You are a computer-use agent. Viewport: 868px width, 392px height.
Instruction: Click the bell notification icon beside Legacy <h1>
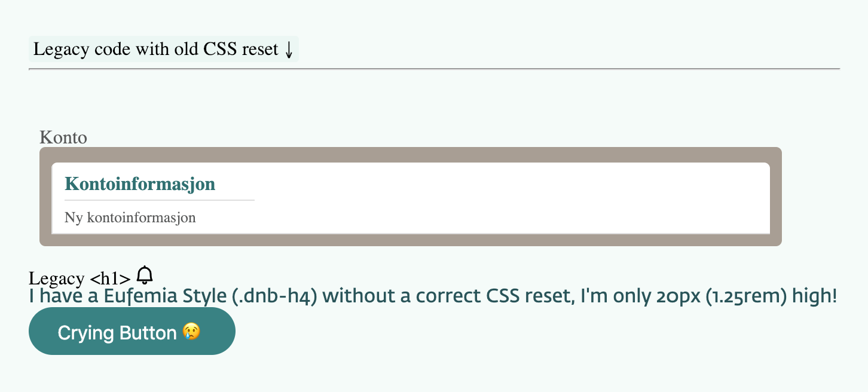click(143, 275)
